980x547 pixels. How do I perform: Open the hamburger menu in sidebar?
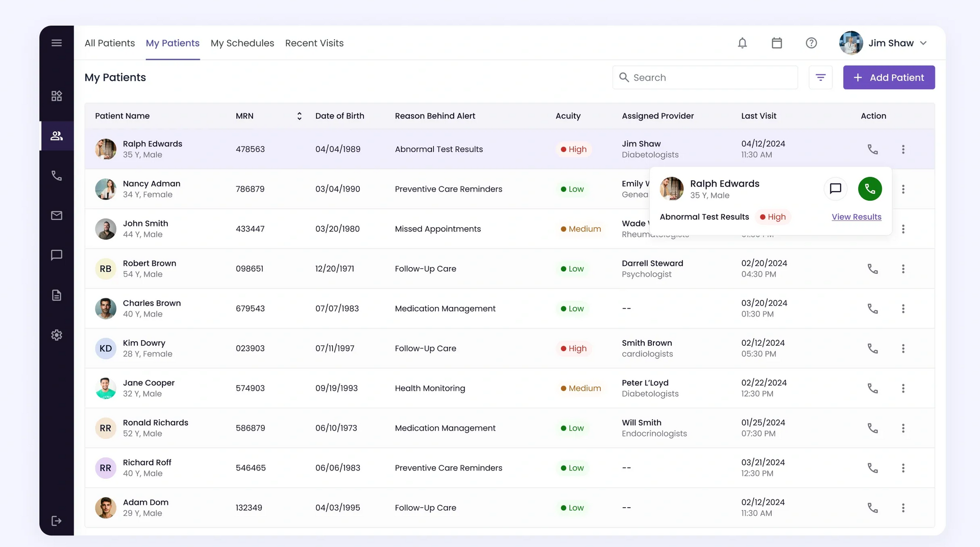[x=57, y=43]
